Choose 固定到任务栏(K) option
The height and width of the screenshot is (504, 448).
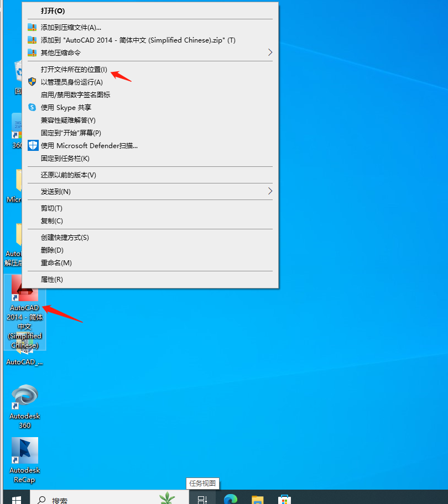point(65,159)
